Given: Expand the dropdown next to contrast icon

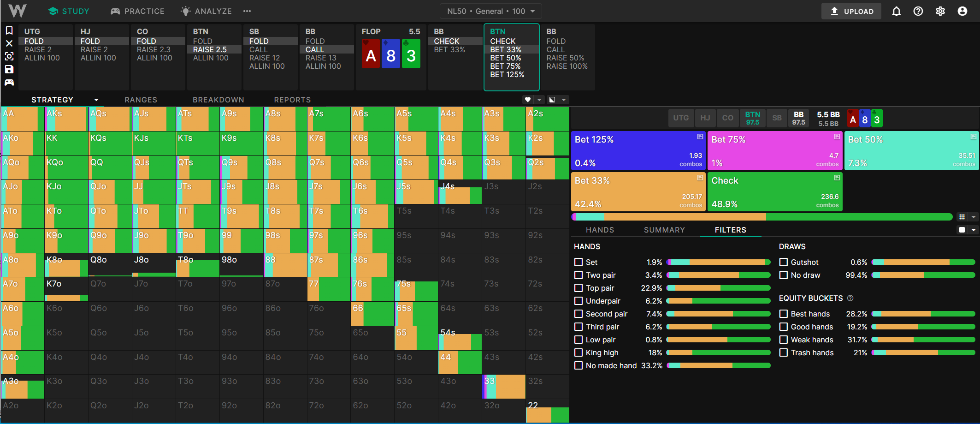Looking at the screenshot, I should point(564,100).
